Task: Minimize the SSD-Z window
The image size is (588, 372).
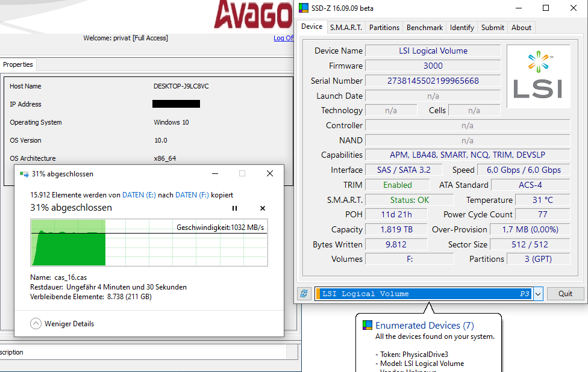Action: click(x=519, y=8)
